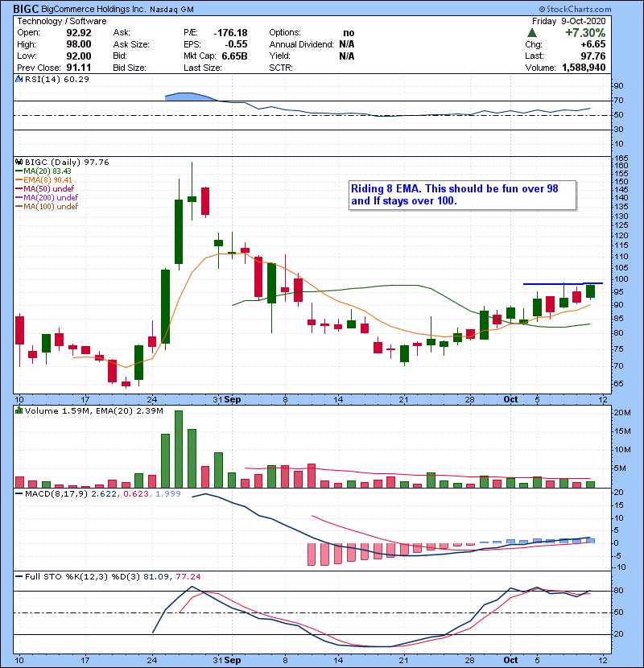
Task: Click the Last price 97.76 value
Action: 592,56
